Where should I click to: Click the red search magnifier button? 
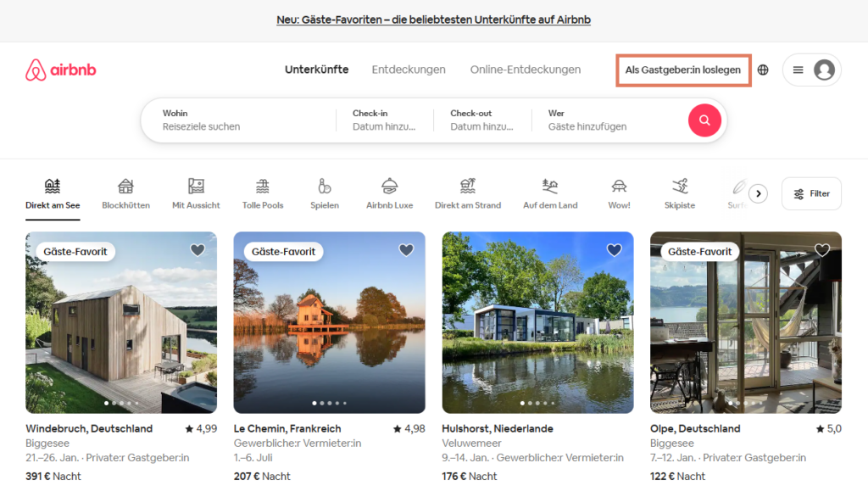pyautogui.click(x=704, y=120)
